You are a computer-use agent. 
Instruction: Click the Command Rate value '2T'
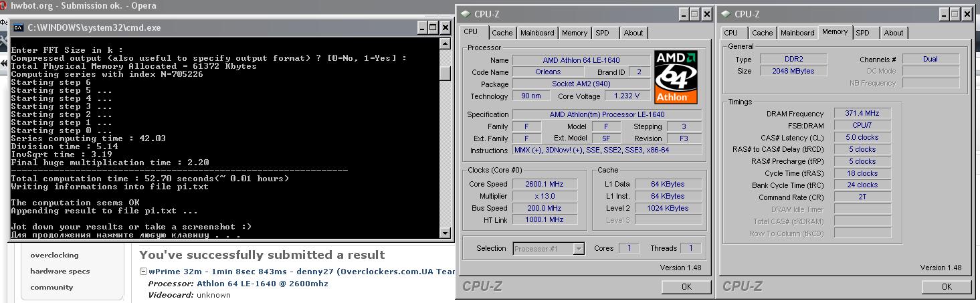(862, 197)
